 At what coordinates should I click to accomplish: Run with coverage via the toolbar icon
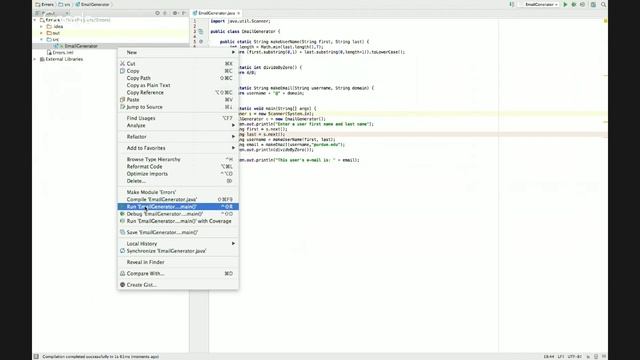pyautogui.click(x=582, y=4)
